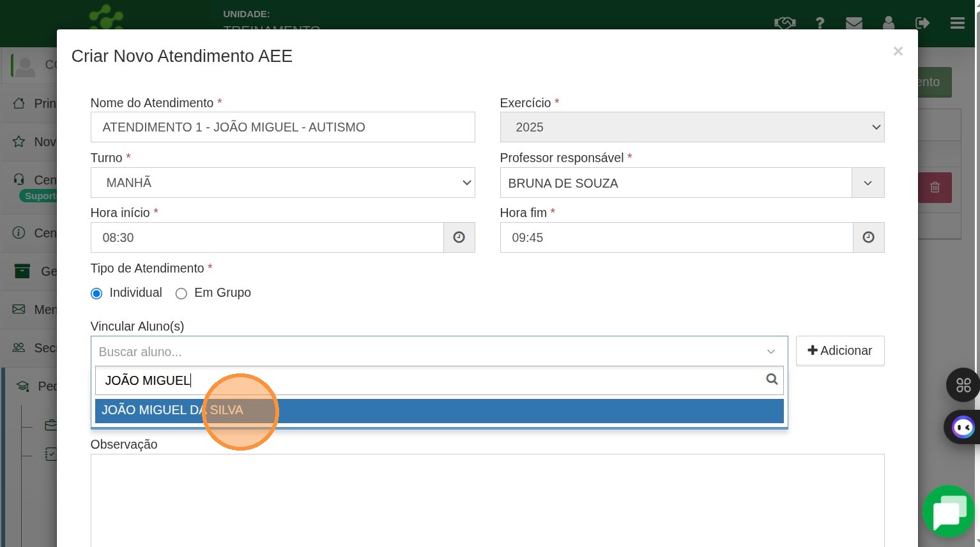Open the hamburger menu in header
980x547 pixels.
coord(958,23)
